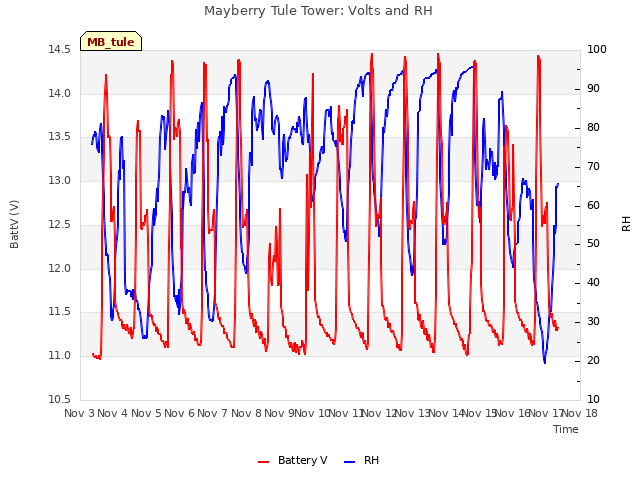Click the 10.5 tick on BattV axis
640x480 pixels.
coord(60,400)
